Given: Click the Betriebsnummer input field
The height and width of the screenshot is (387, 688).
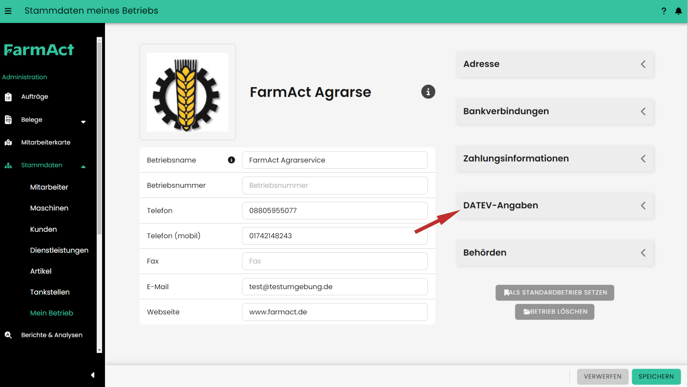Looking at the screenshot, I should click(x=335, y=186).
